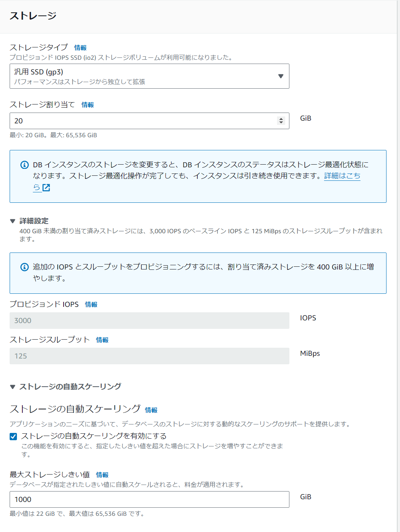Open 情報 link next to プロビジョンド IOPS

91,305
